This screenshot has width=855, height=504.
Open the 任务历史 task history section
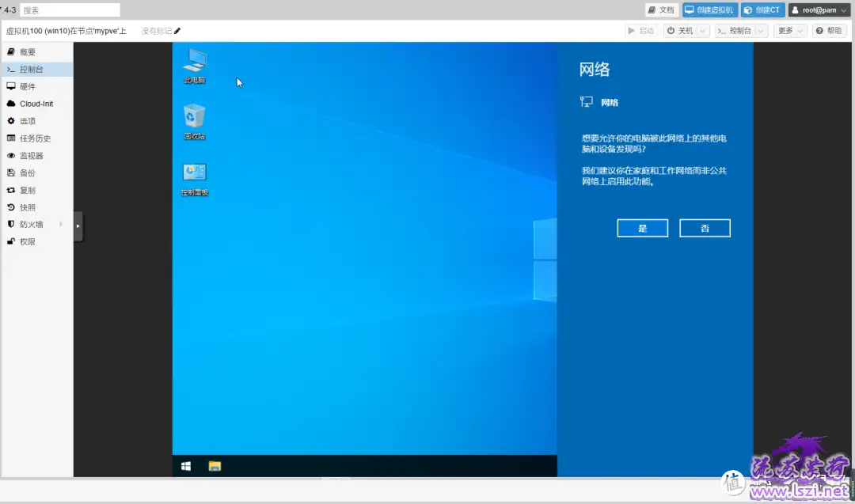(37, 138)
